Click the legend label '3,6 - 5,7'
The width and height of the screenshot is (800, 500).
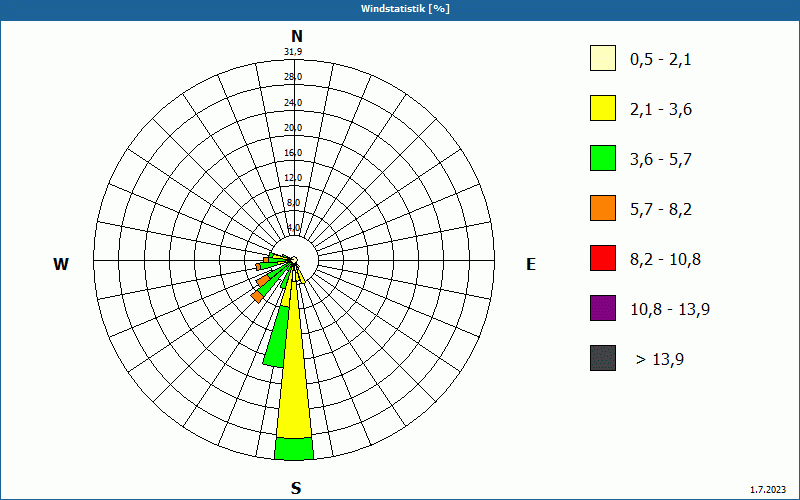coord(661,160)
